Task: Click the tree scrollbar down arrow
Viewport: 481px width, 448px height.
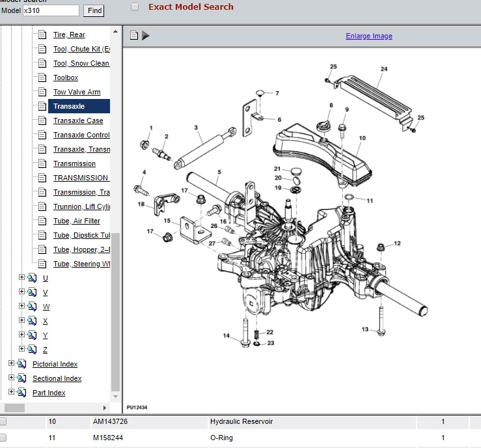Action: point(115,397)
